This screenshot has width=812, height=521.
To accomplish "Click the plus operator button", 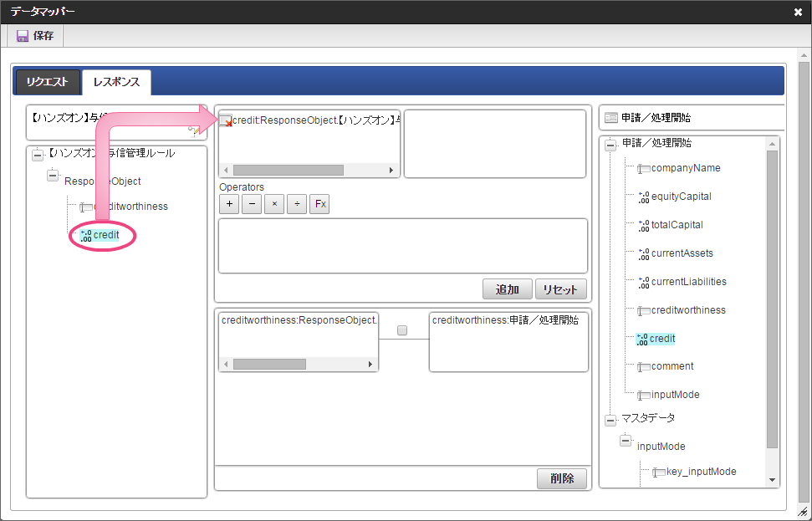I will 229,204.
